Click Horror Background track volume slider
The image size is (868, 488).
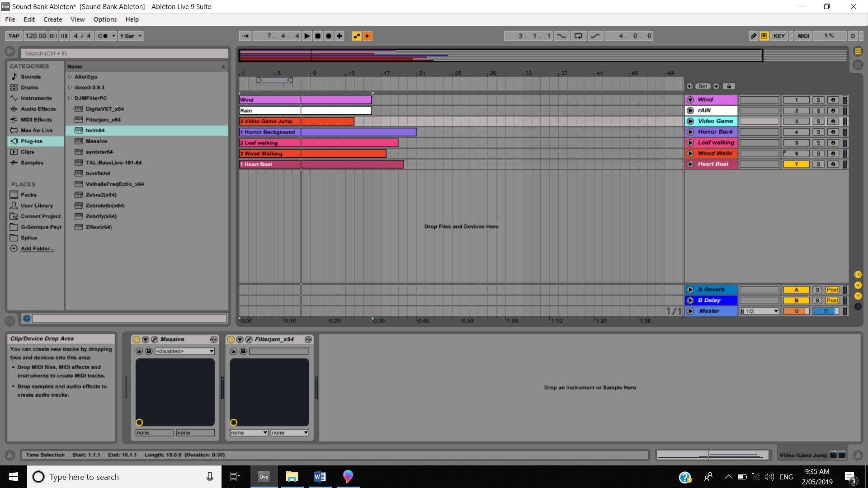759,132
